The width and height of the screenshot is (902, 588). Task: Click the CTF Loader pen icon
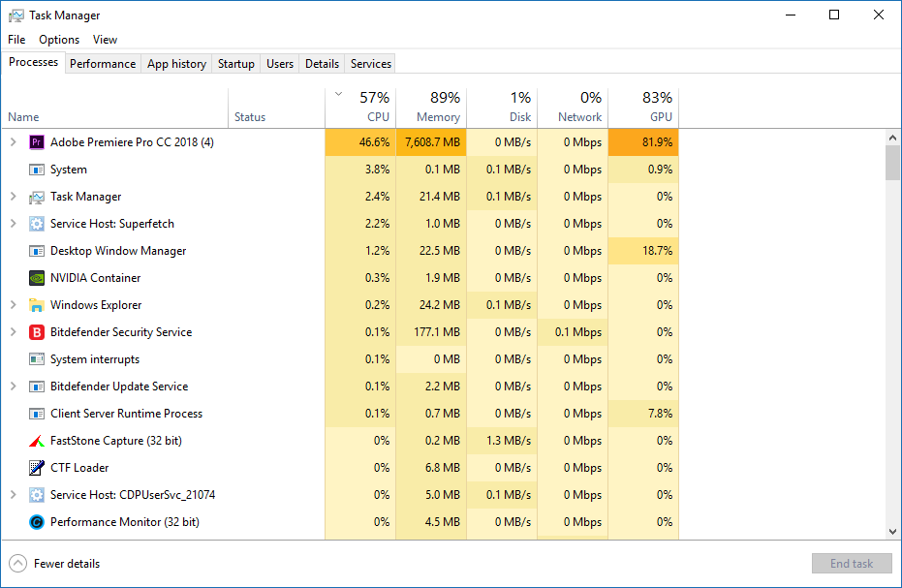pyautogui.click(x=36, y=468)
